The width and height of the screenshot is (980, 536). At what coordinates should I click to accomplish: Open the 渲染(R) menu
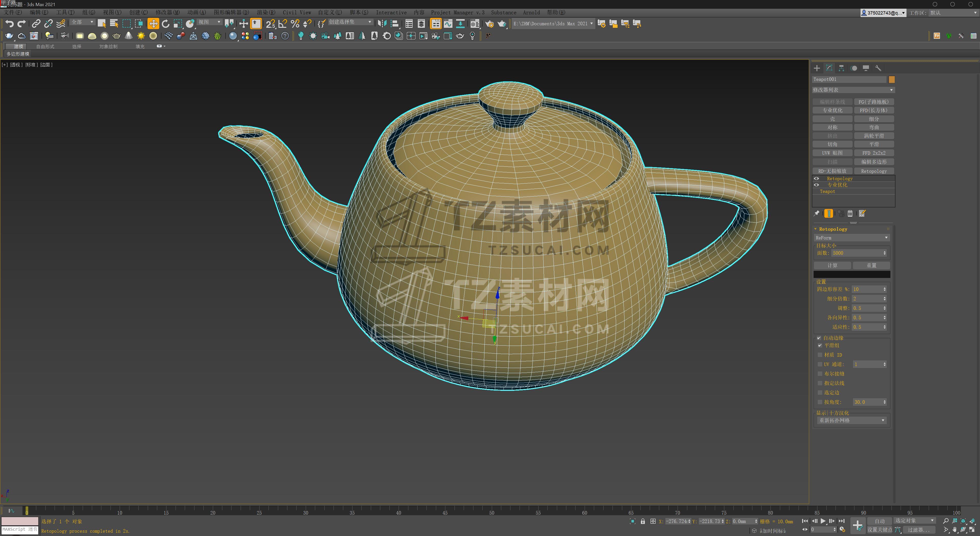pos(265,13)
